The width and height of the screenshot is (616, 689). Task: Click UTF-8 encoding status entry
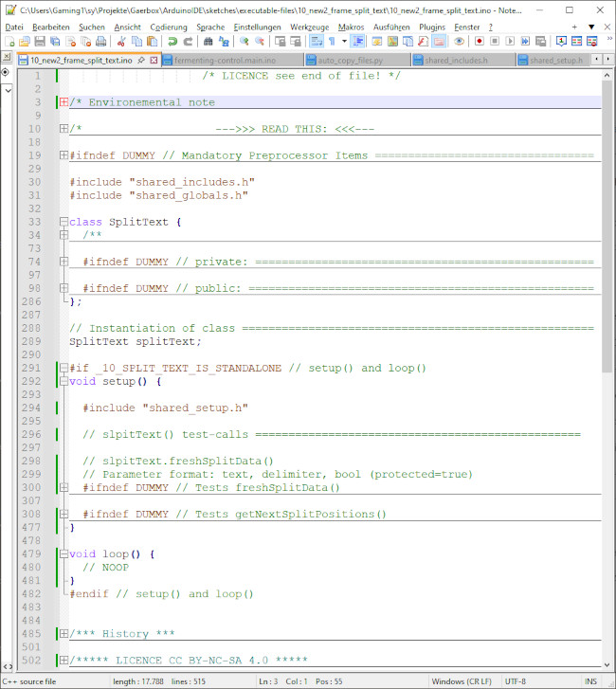click(x=515, y=681)
